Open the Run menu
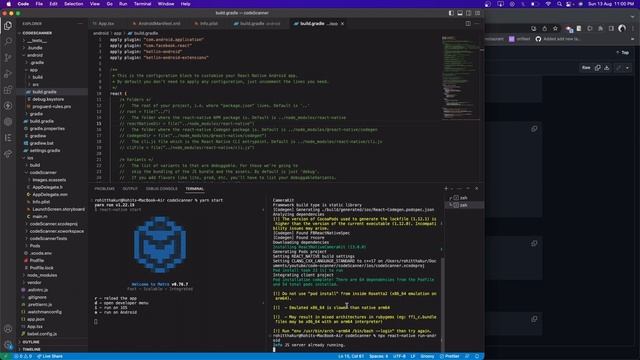This screenshot has height=360, width=640. [x=123, y=4]
